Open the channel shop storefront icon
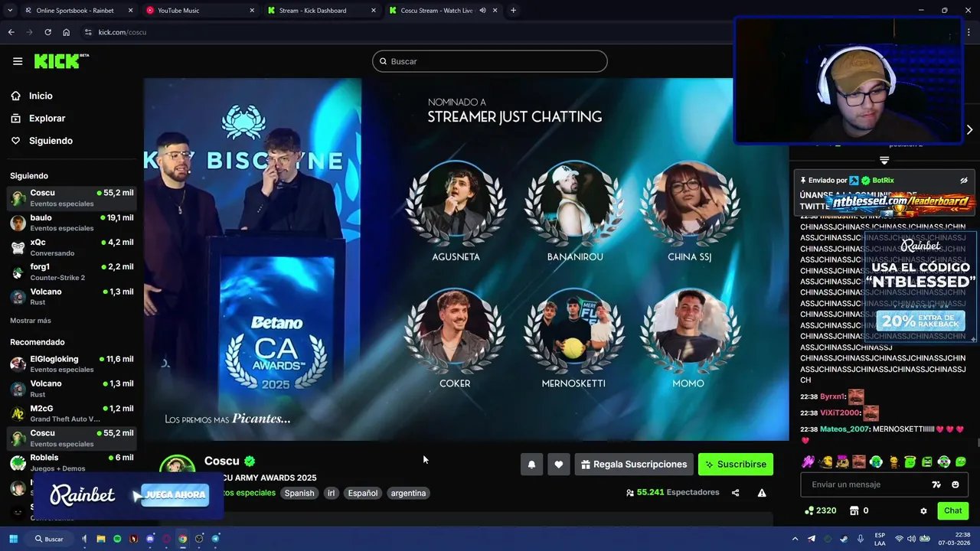The image size is (980, 551). click(854, 510)
